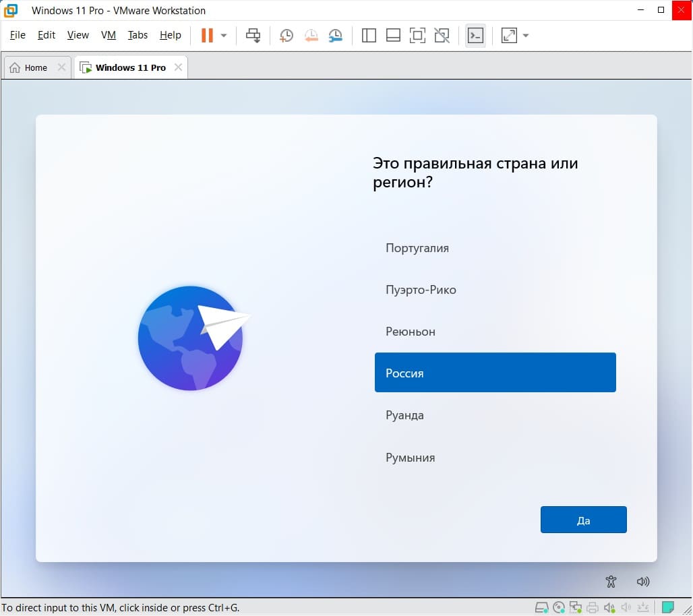The width and height of the screenshot is (693, 616).
Task: Click the volume speaker icon in setup
Action: [x=643, y=582]
